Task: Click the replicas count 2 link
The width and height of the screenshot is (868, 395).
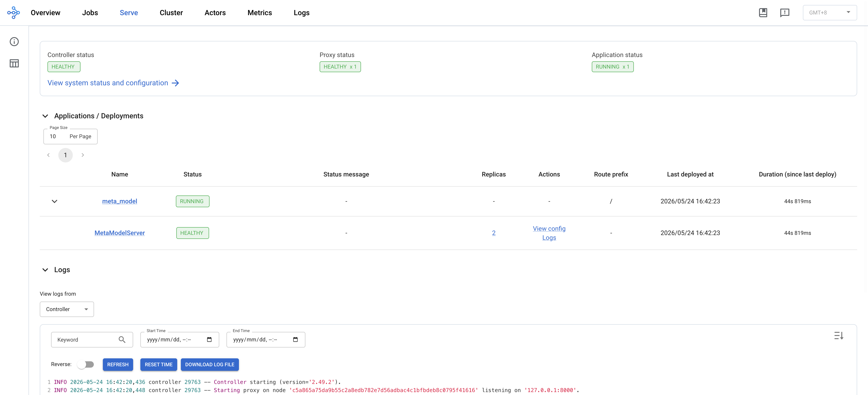Action: coord(494,233)
